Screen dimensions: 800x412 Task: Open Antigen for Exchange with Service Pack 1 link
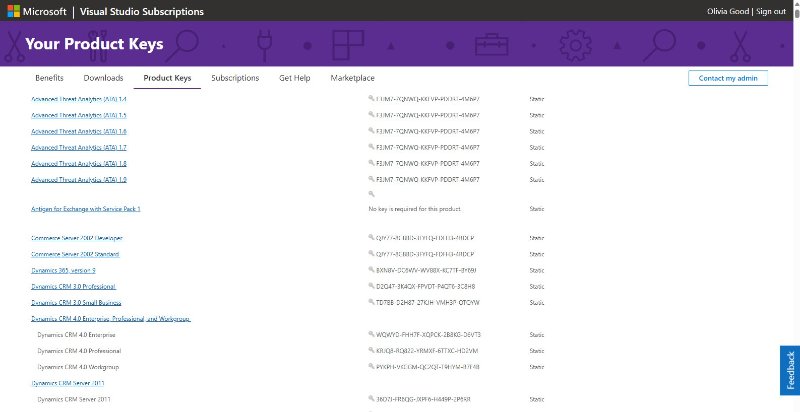[x=86, y=209]
